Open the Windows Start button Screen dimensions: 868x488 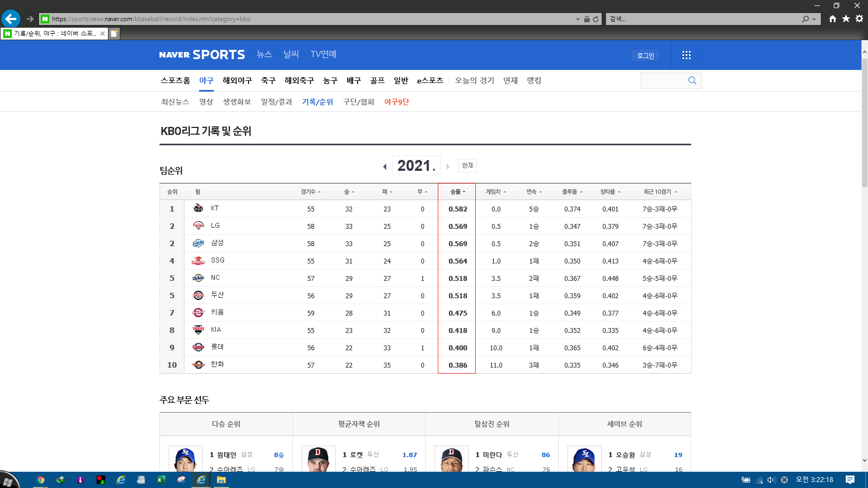8,480
